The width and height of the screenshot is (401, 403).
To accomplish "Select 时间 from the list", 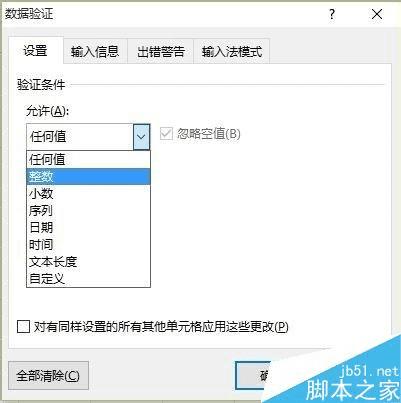I will pos(88,245).
